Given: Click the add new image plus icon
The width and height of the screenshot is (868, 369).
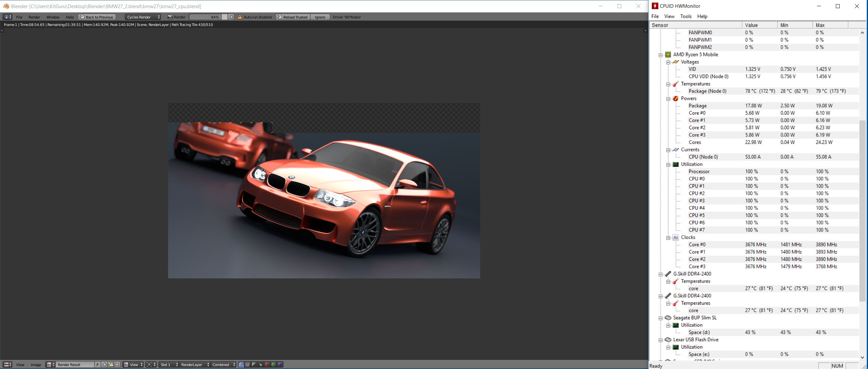Looking at the screenshot, I should click(104, 365).
